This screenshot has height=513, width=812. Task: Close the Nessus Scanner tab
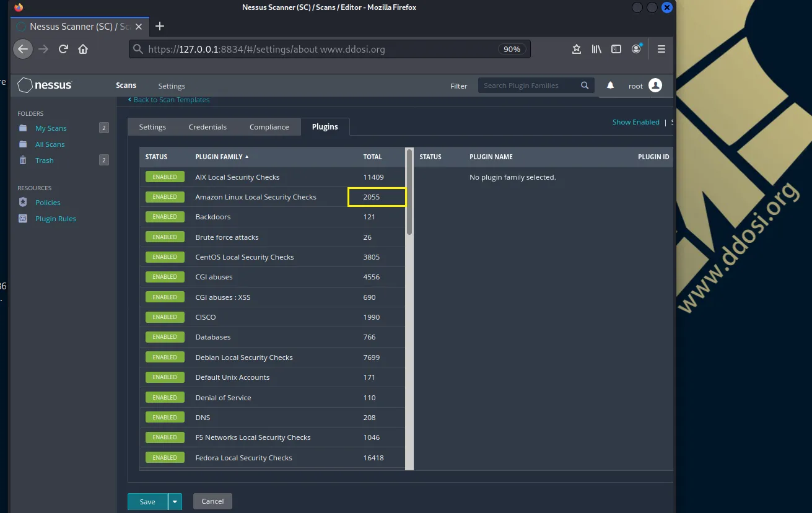[x=139, y=27]
